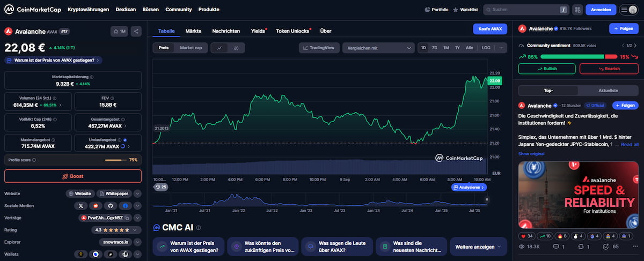Screen dimensions: 644x261
Task: Open the Facebook social link
Action: click(x=125, y=205)
